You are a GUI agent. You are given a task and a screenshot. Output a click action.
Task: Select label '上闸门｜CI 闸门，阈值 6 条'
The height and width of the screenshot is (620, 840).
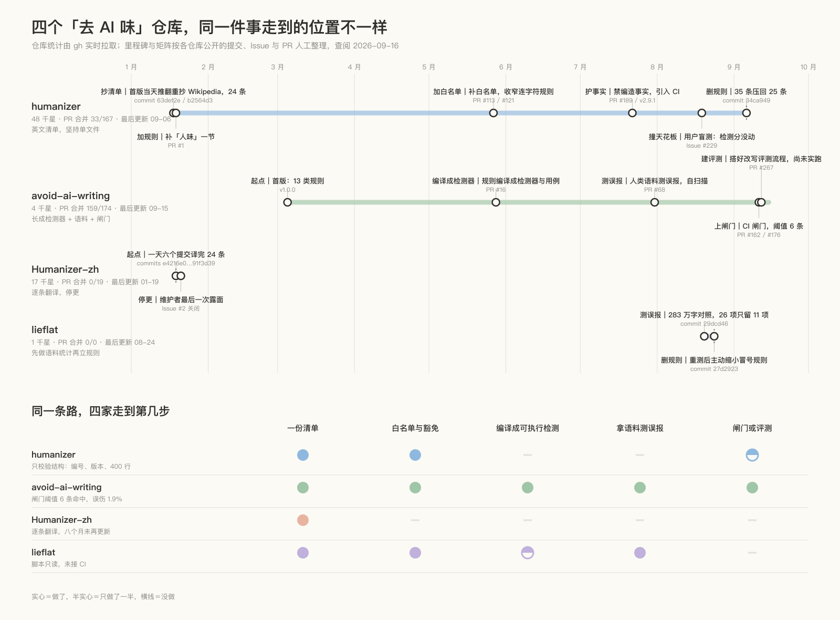[x=759, y=226]
